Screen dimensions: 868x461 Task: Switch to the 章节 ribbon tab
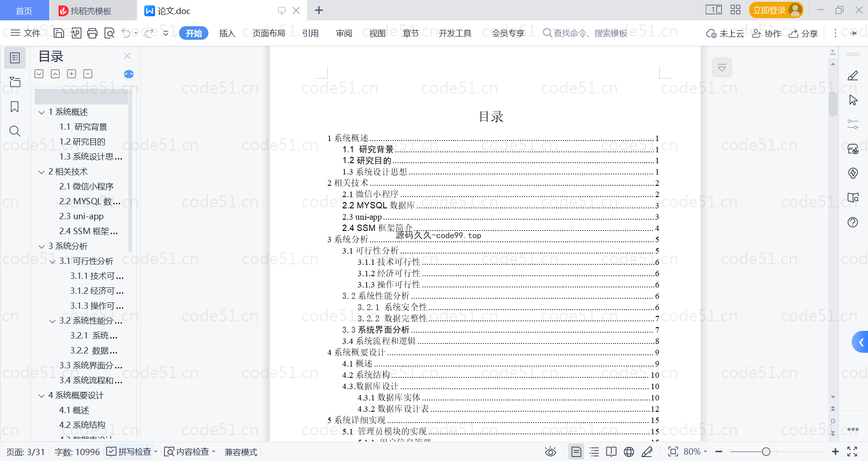(x=411, y=33)
